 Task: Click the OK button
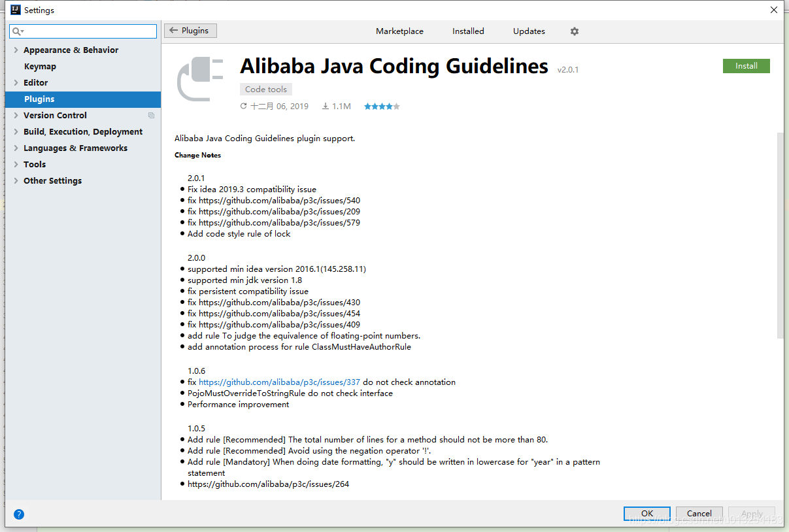646,514
